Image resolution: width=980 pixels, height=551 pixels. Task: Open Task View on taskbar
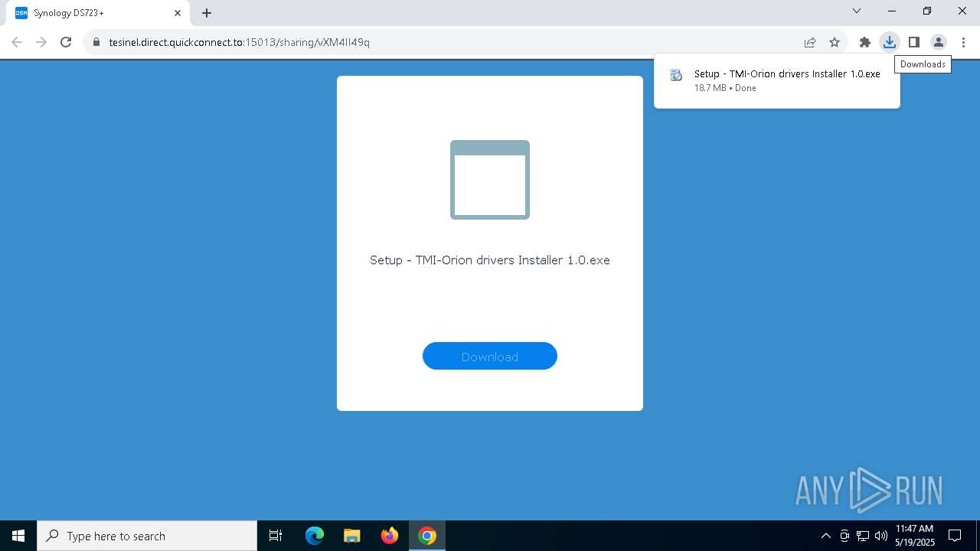pyautogui.click(x=276, y=536)
